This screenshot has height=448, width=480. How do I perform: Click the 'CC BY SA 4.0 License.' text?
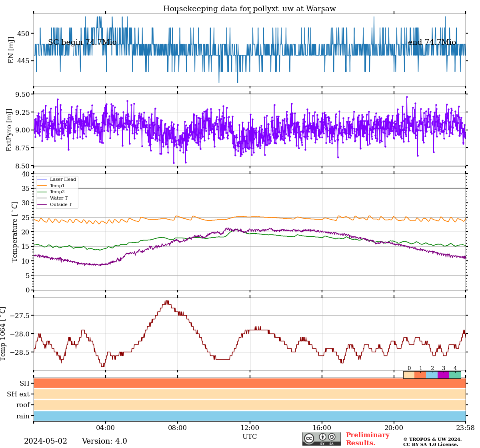click(431, 444)
